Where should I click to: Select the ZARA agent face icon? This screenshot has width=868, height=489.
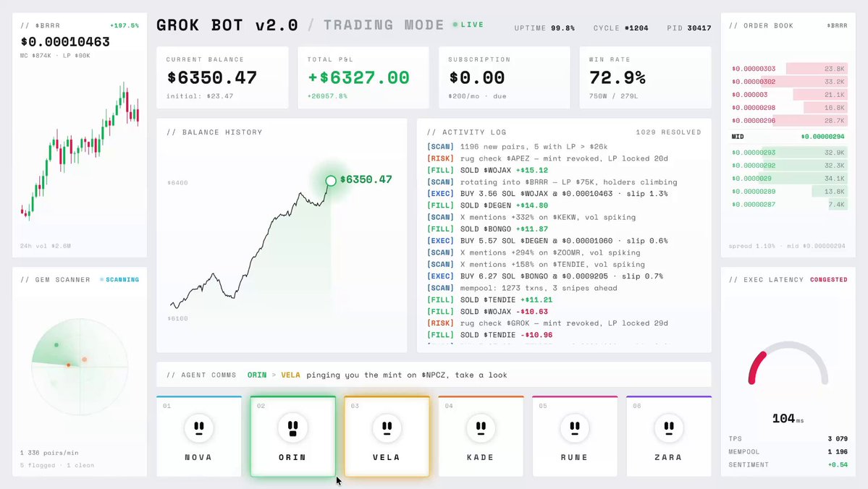point(669,428)
